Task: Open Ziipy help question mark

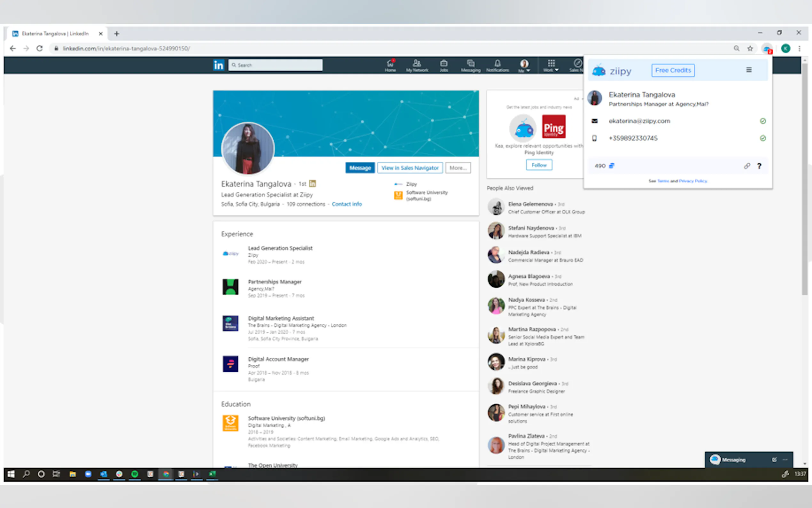Action: 759,166
